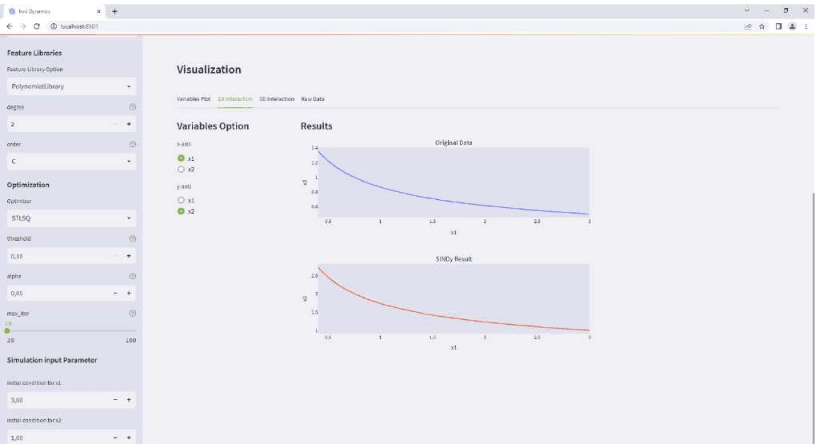Expand the order dropdown showing C
Screen dimensions: 817x445
[x=70, y=160]
